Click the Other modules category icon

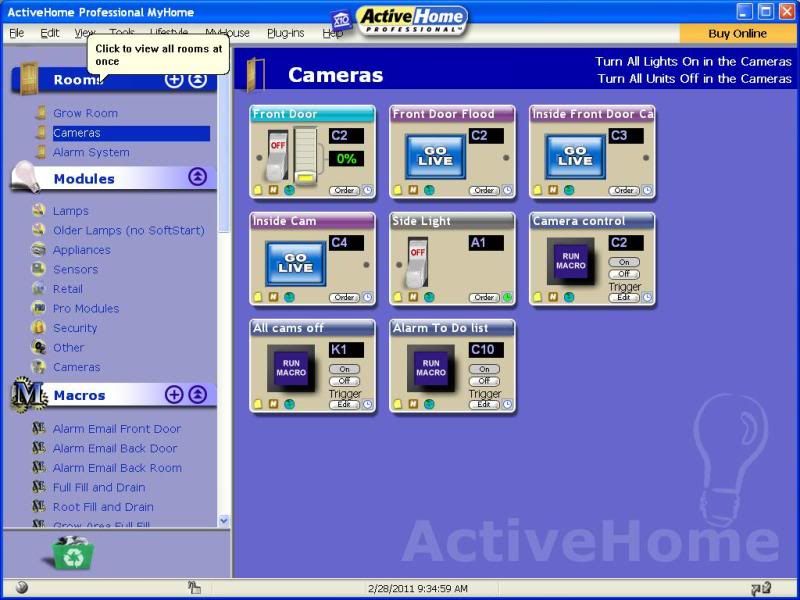click(38, 347)
